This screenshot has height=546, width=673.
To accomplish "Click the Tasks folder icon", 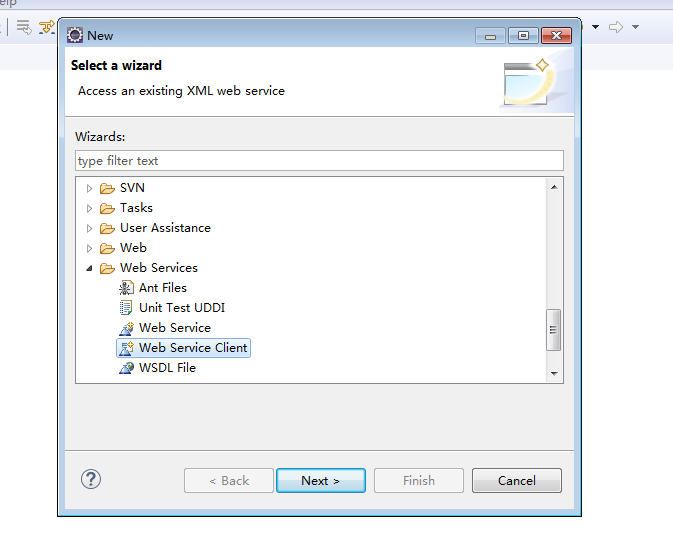I will (x=107, y=208).
